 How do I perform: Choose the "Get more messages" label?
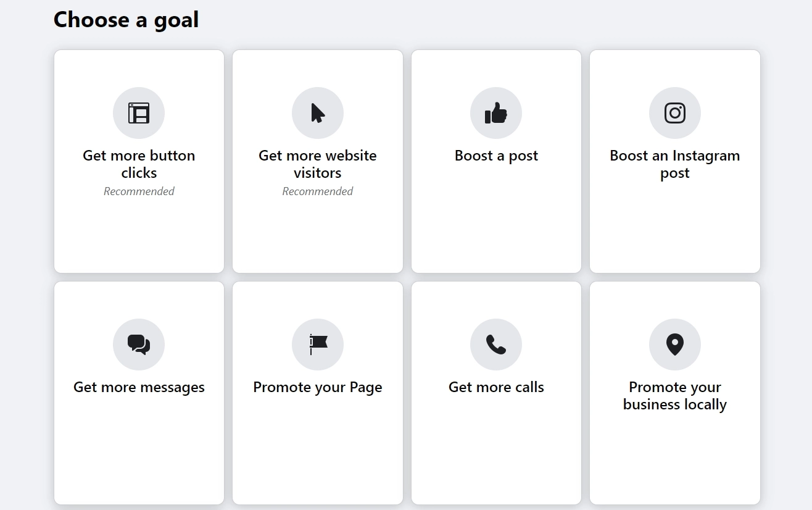[x=139, y=387]
